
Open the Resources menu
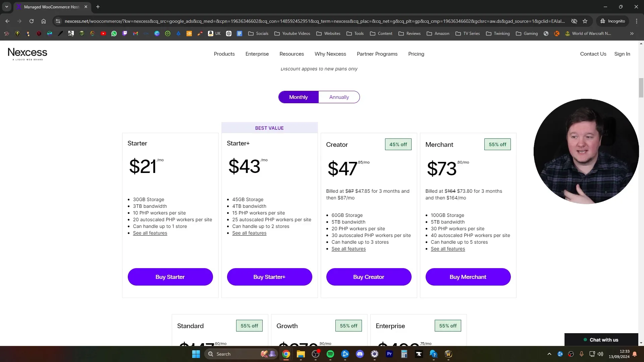(x=292, y=54)
